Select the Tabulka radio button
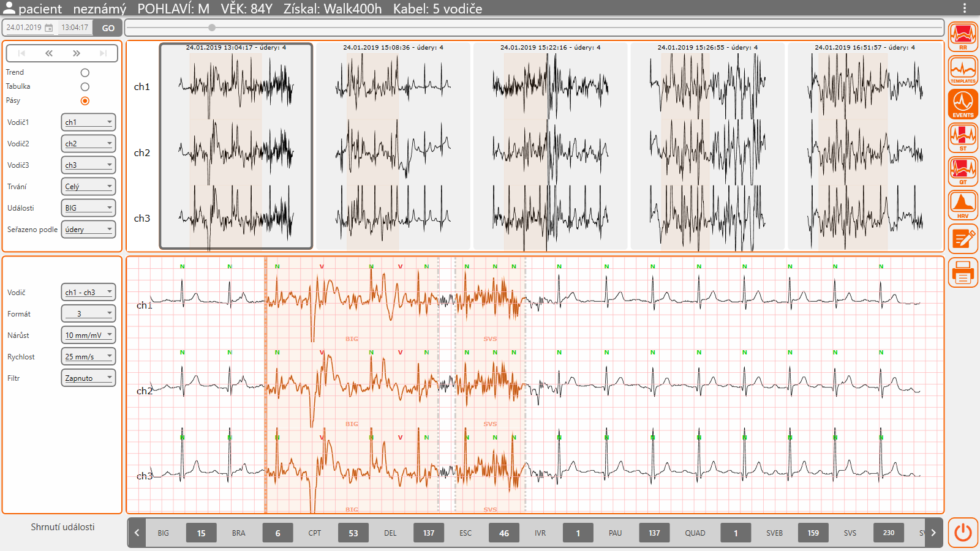Image resolution: width=980 pixels, height=551 pixels. coord(85,87)
